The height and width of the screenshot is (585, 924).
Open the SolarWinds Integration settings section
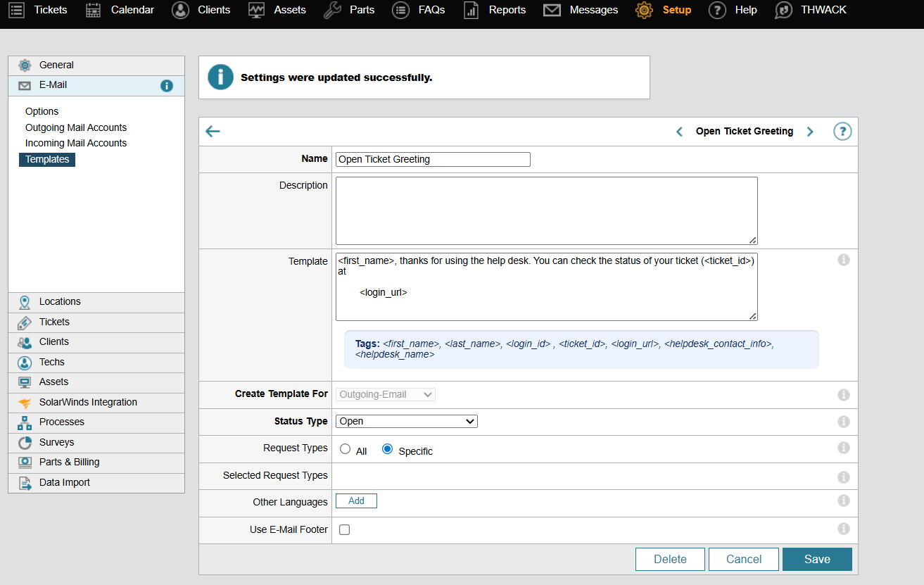88,402
